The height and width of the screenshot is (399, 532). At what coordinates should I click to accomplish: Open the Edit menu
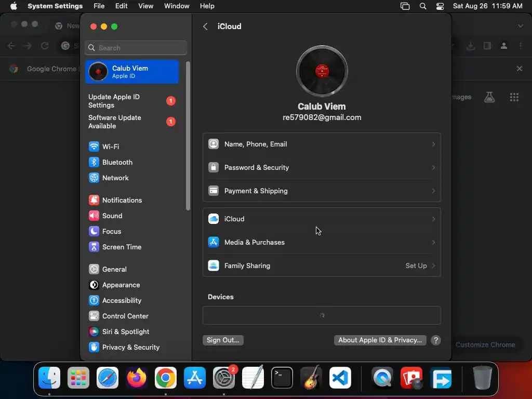(x=121, y=6)
